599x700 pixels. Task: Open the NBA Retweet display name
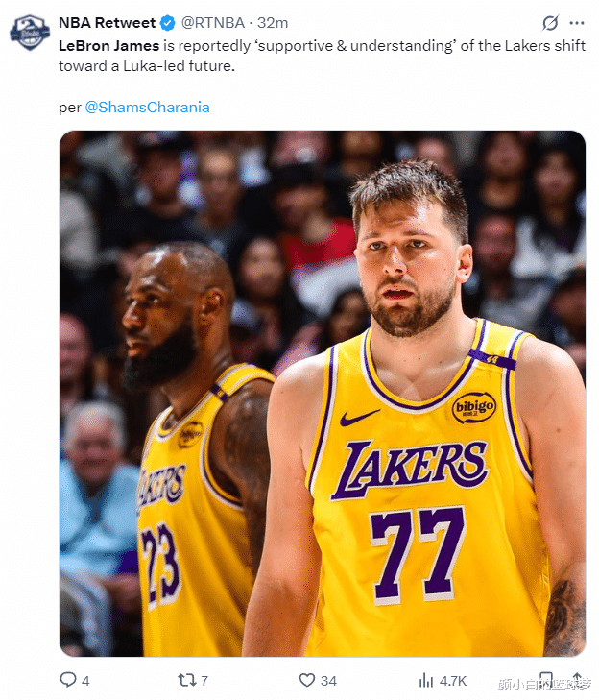pos(108,23)
